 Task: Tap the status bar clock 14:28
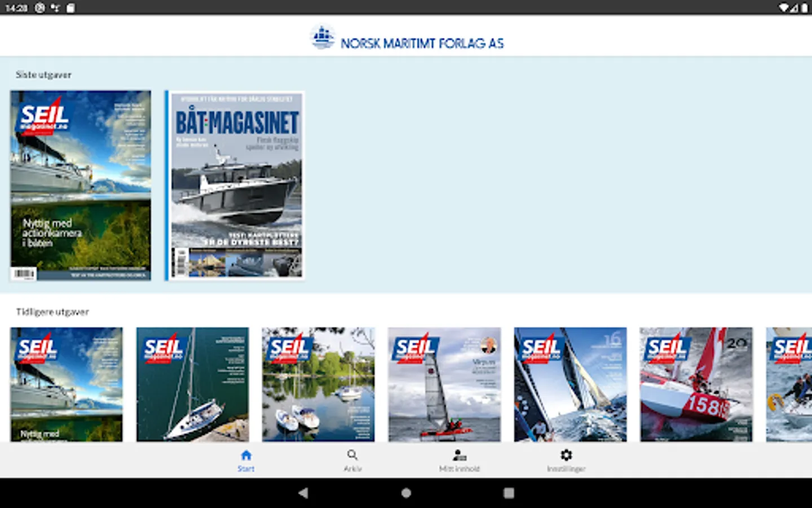pos(16,8)
